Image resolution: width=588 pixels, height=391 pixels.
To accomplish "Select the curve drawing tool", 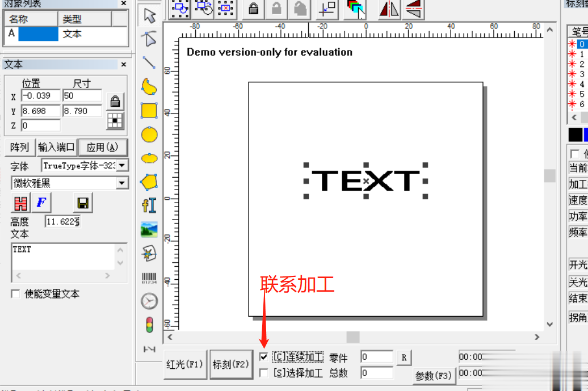I will [149, 87].
